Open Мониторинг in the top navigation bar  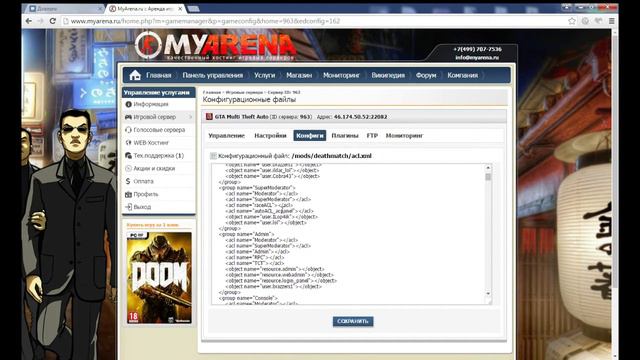click(x=341, y=75)
